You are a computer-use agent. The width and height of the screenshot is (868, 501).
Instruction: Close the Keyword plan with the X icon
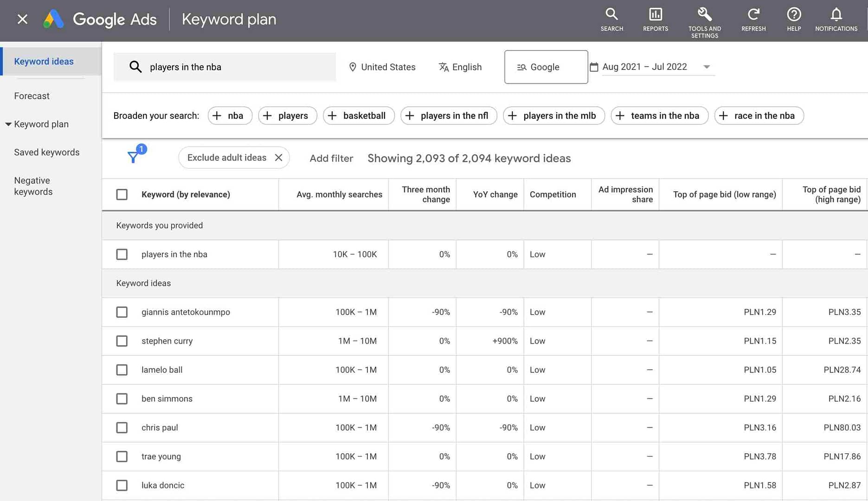22,19
